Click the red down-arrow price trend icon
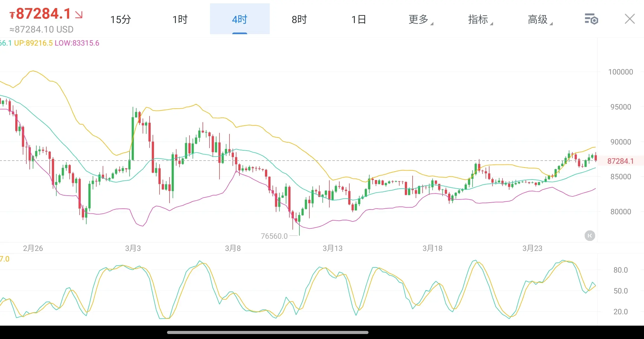Viewport: 644px width, 339px height. click(x=79, y=14)
